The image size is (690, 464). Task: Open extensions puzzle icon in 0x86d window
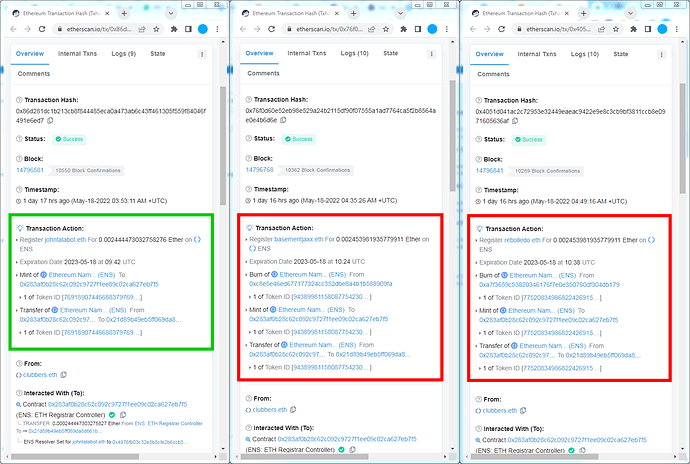click(x=174, y=29)
